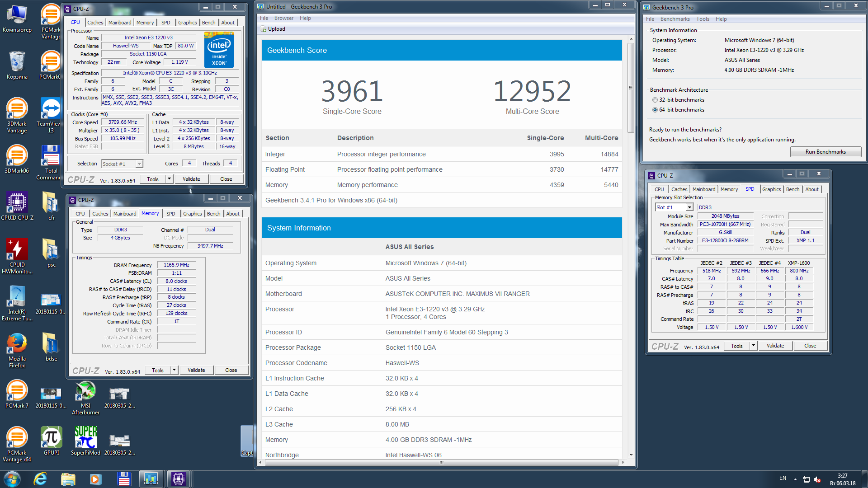Open the Tools menu in Geekbench launcher
This screenshot has width=868, height=488.
pyautogui.click(x=702, y=19)
